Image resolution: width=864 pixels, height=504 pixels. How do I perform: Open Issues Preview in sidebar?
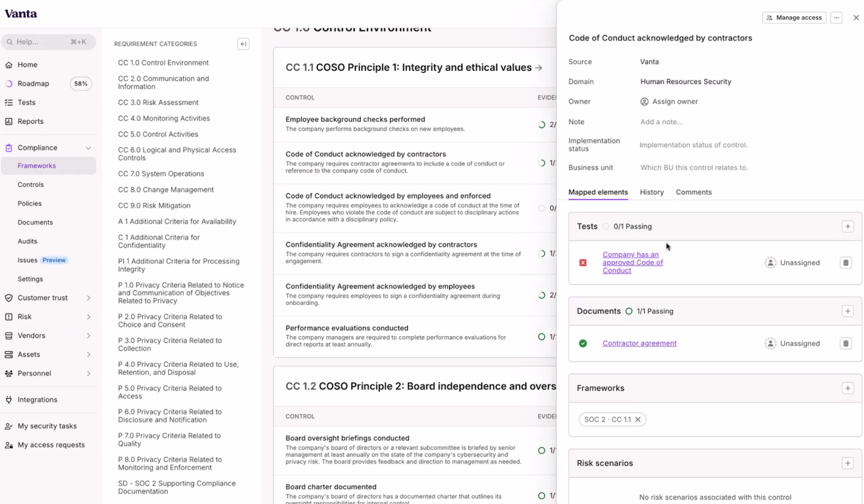point(42,261)
